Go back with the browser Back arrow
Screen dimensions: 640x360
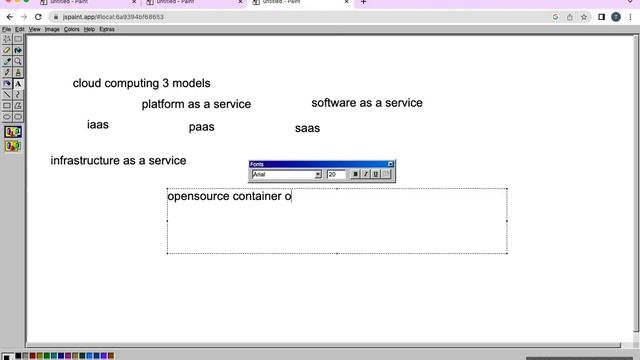point(10,17)
